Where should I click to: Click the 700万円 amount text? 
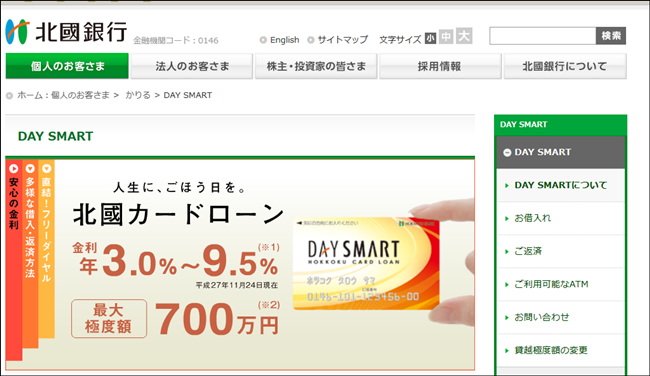click(x=216, y=319)
